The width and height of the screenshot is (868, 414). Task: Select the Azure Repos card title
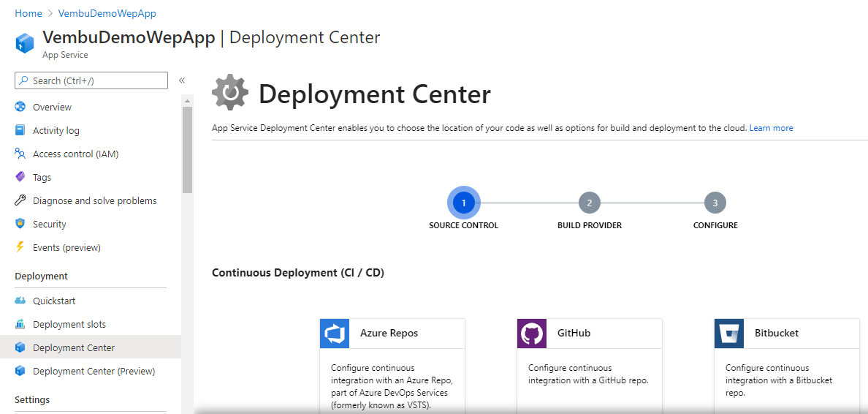[389, 333]
